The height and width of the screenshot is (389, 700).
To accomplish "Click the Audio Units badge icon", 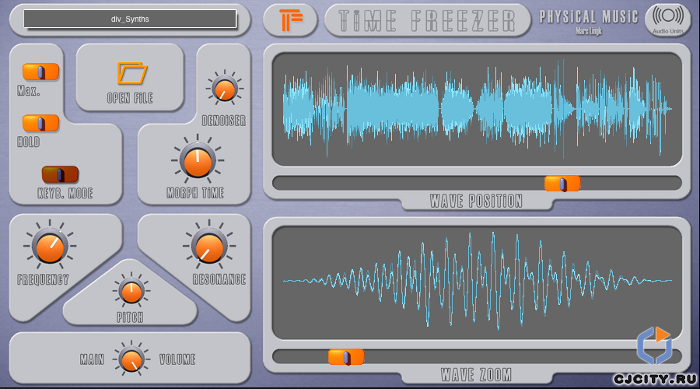I will click(x=668, y=20).
